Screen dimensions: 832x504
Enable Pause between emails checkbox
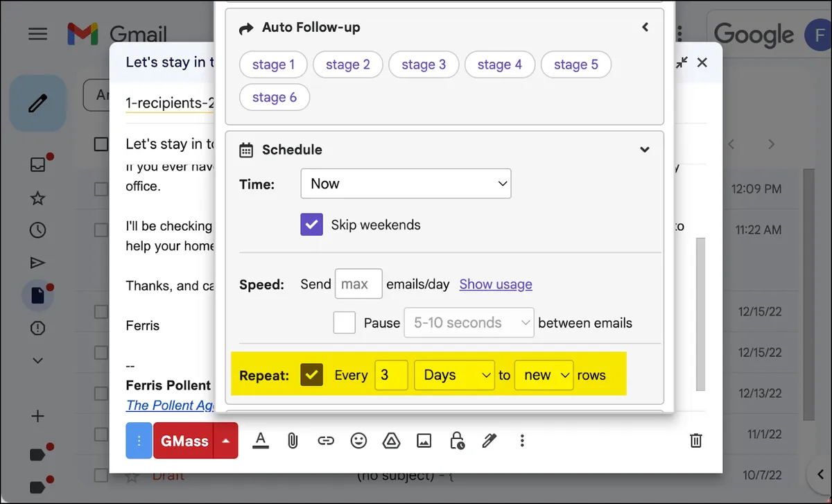345,322
